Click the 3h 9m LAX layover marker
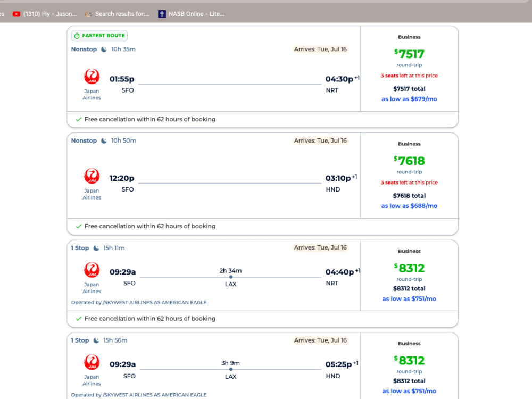The image size is (532, 399). 231,369
